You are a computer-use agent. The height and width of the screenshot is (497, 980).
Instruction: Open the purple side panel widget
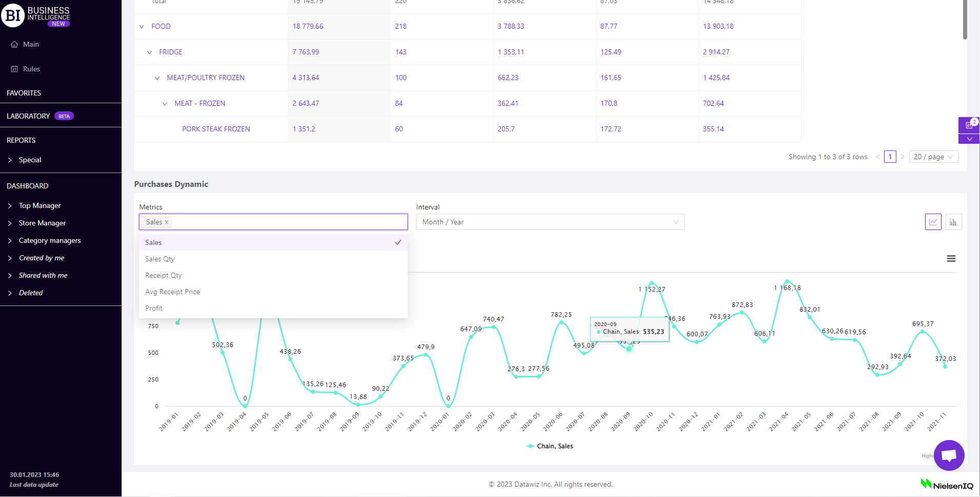point(968,125)
